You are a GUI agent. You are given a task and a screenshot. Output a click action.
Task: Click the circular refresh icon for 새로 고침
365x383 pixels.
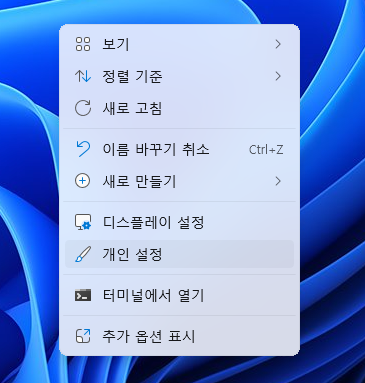(83, 108)
